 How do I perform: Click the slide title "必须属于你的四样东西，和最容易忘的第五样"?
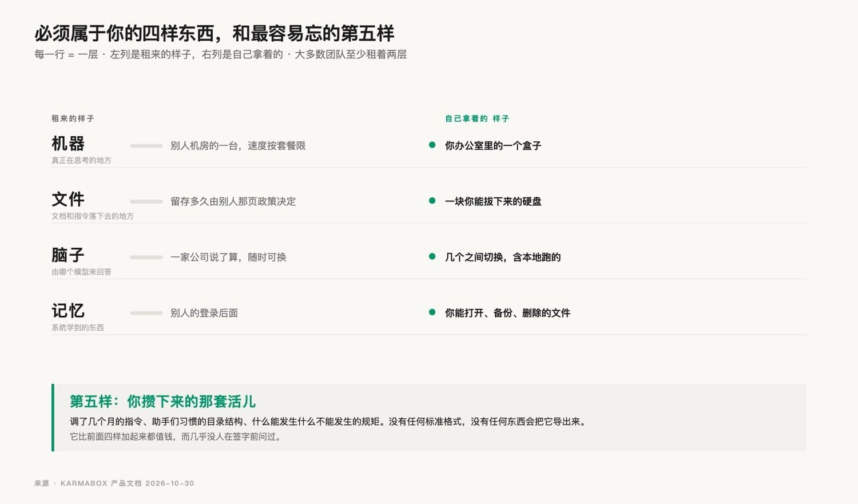click(214, 33)
